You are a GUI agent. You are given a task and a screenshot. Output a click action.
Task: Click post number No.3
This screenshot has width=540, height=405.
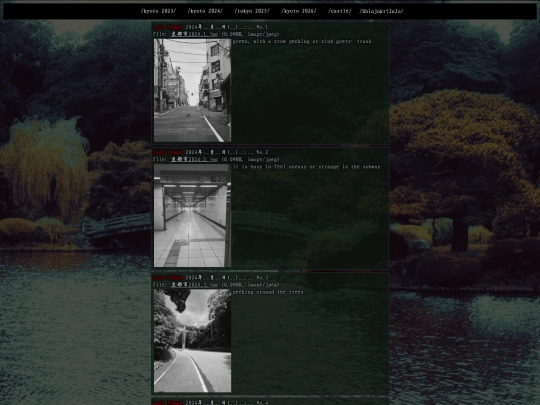[262, 278]
